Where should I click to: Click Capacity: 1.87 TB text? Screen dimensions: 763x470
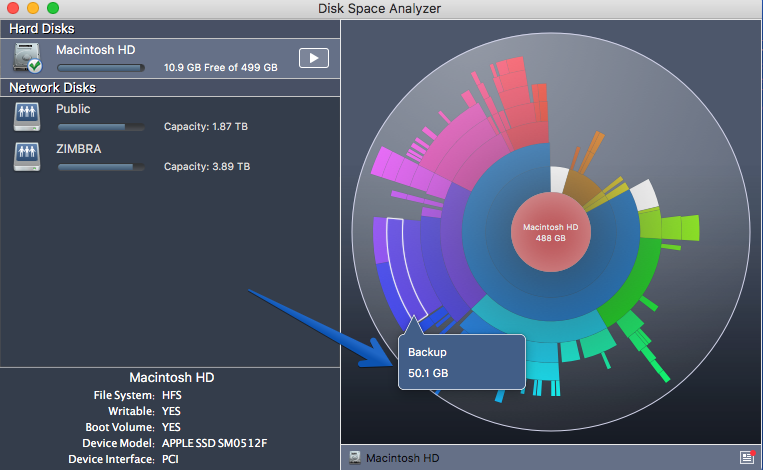206,127
